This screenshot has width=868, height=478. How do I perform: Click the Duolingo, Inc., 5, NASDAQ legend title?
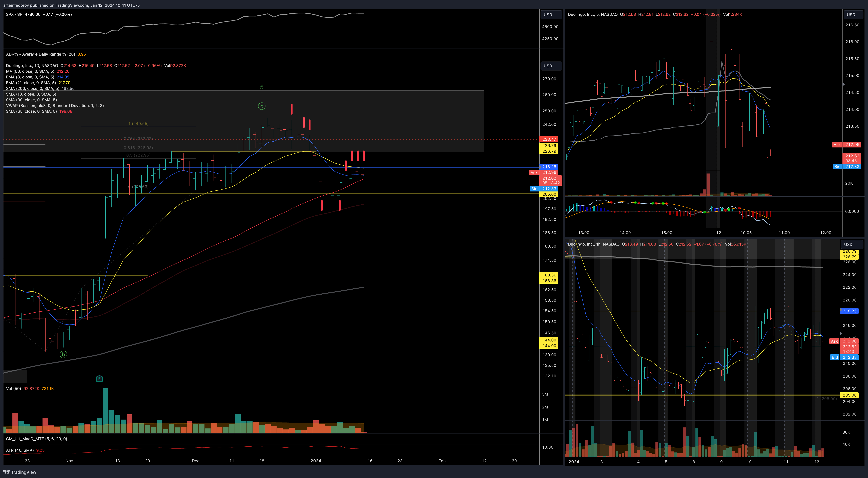coord(593,14)
